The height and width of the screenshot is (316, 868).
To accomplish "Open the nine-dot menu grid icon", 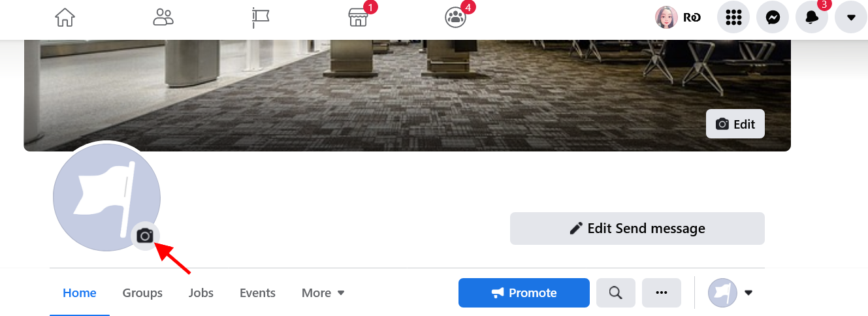I will (x=733, y=18).
